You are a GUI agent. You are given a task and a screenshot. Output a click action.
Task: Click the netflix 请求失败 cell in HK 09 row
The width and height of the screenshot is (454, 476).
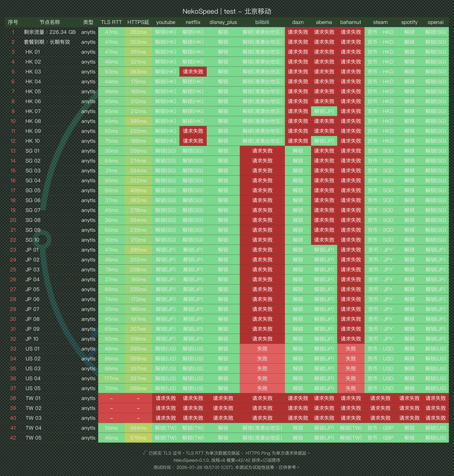[193, 131]
